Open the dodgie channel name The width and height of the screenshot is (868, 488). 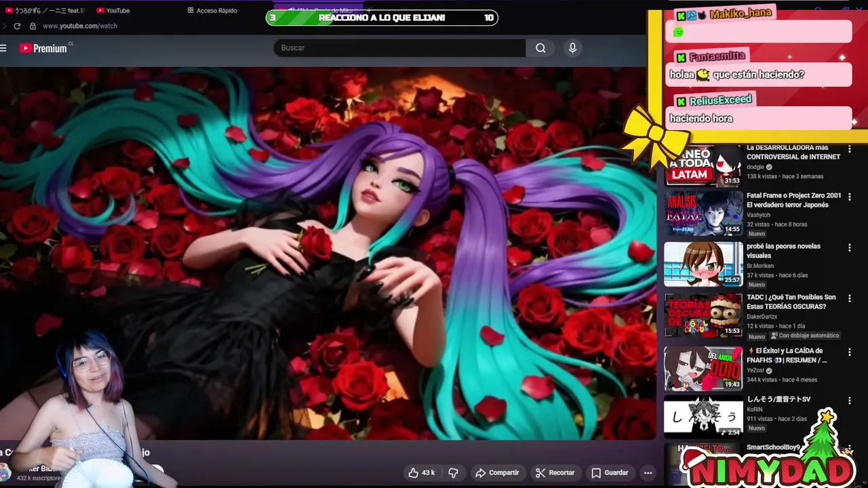[x=755, y=167]
